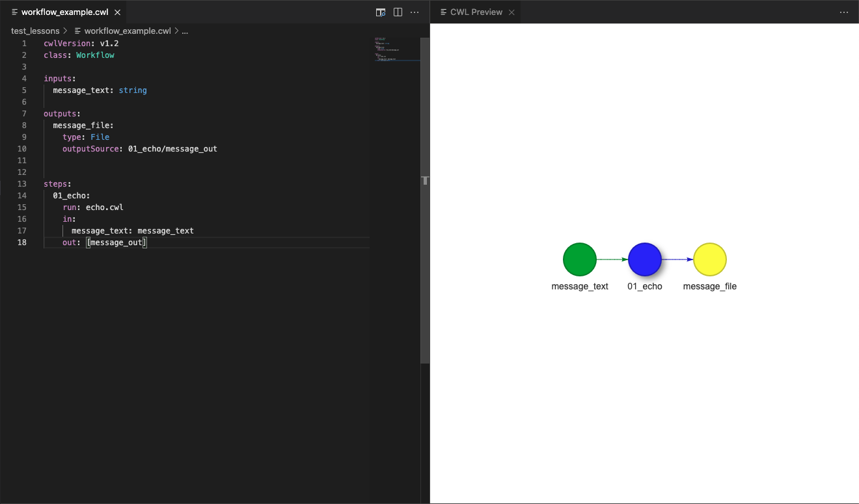
Task: Click the 'File' type value
Action: [100, 137]
